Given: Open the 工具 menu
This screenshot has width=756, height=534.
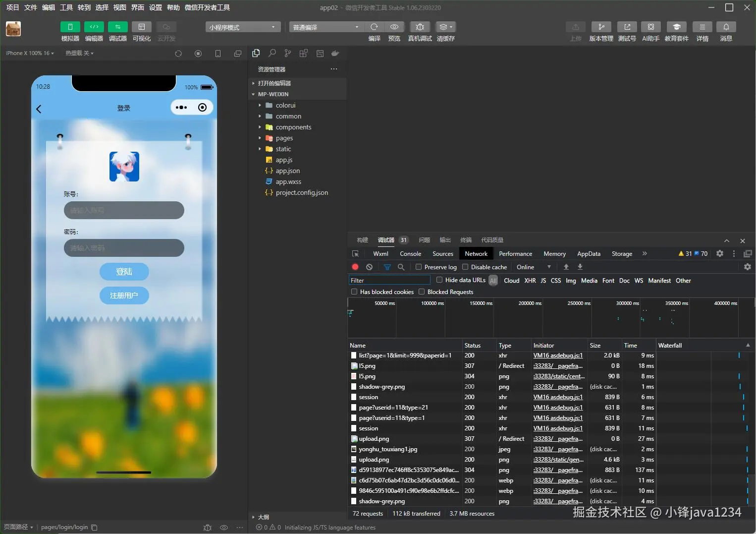Looking at the screenshot, I should pos(66,7).
